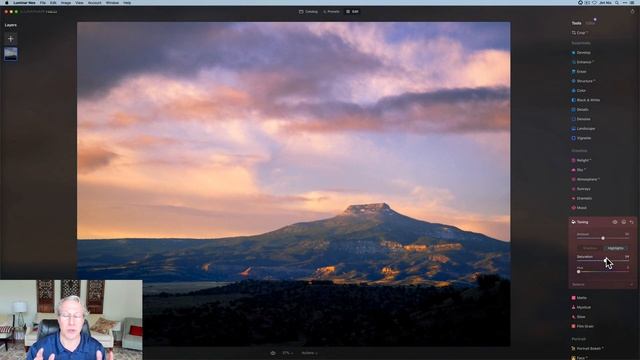
Task: Open the Portrait Bokeh AI tool
Action: click(588, 348)
